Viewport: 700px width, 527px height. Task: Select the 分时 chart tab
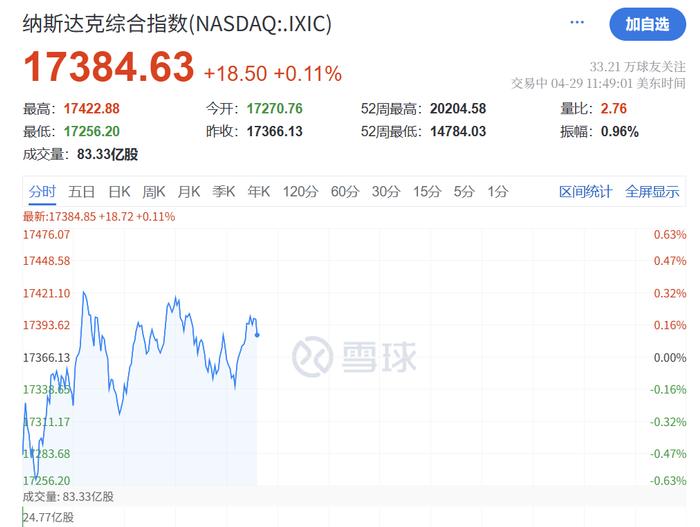click(42, 192)
